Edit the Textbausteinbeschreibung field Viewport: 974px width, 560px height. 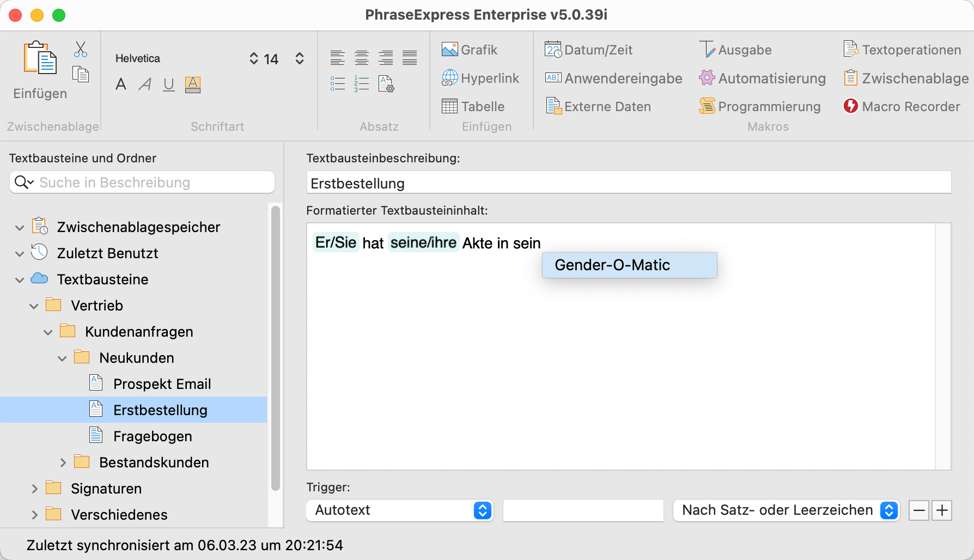click(x=629, y=183)
